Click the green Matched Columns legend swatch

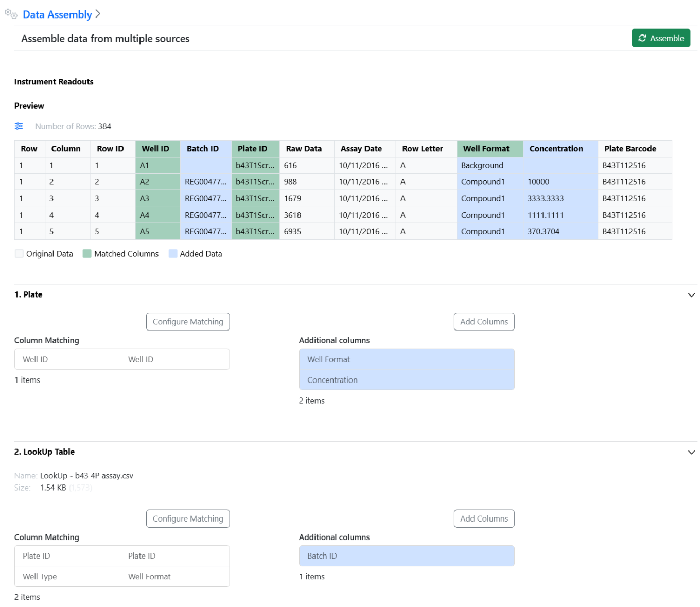[87, 254]
